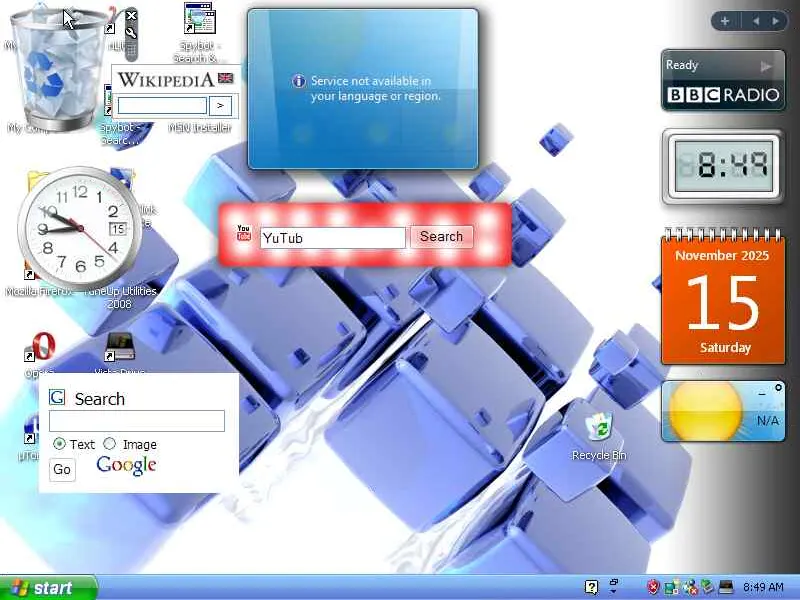
Task: Click the taskbar restore windows arrow icon
Action: [614, 586]
